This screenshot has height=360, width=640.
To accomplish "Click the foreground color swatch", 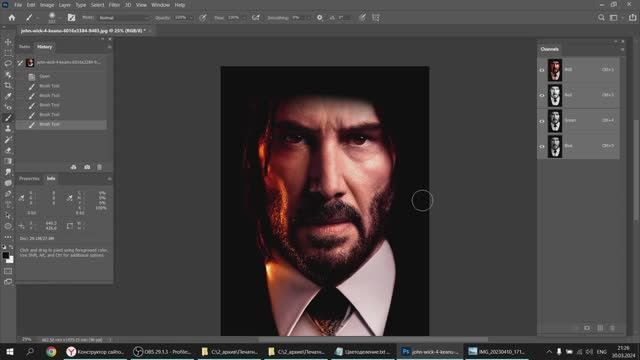I will (x=5, y=256).
